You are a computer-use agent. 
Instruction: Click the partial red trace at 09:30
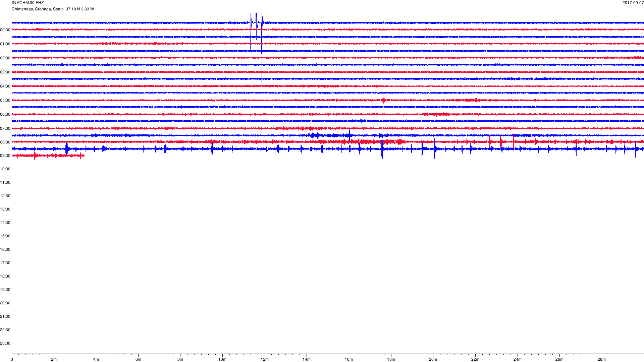click(x=48, y=156)
